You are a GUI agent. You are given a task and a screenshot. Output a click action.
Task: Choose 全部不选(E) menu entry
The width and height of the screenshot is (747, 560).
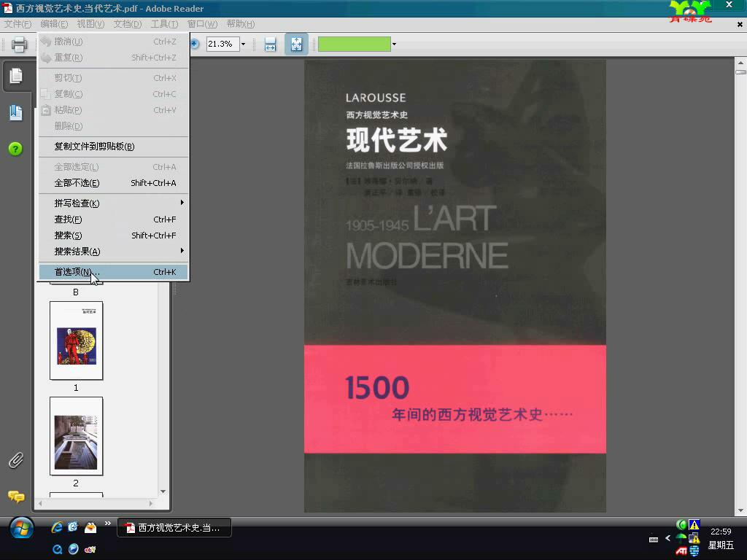[113, 183]
